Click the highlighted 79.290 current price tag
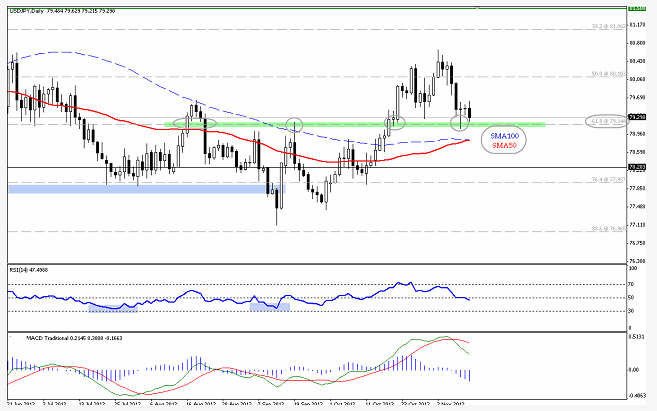 pyautogui.click(x=637, y=117)
